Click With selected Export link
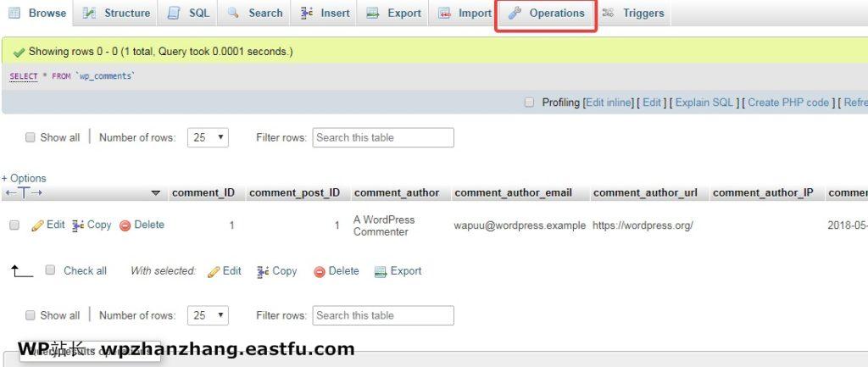 pos(406,270)
